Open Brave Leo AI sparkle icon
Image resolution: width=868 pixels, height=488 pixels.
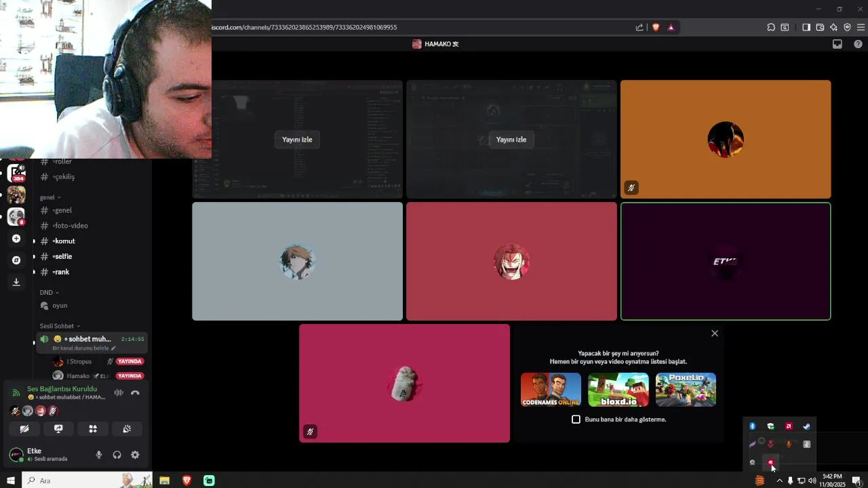833,27
